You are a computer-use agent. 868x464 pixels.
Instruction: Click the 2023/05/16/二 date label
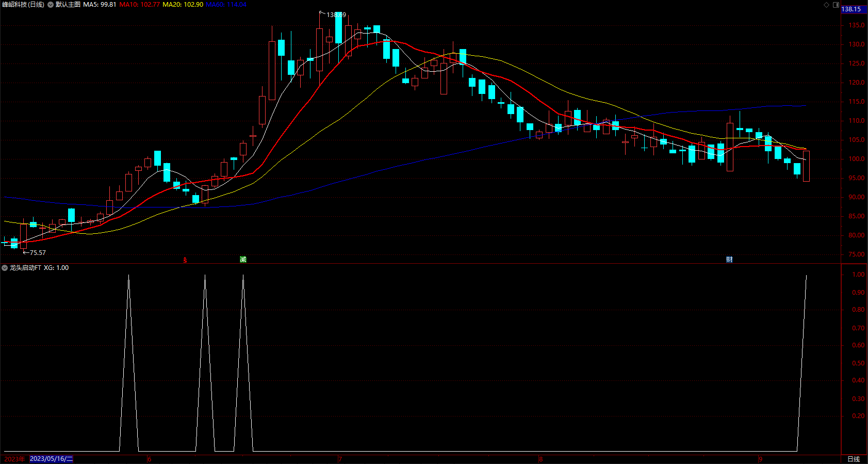pos(51,459)
